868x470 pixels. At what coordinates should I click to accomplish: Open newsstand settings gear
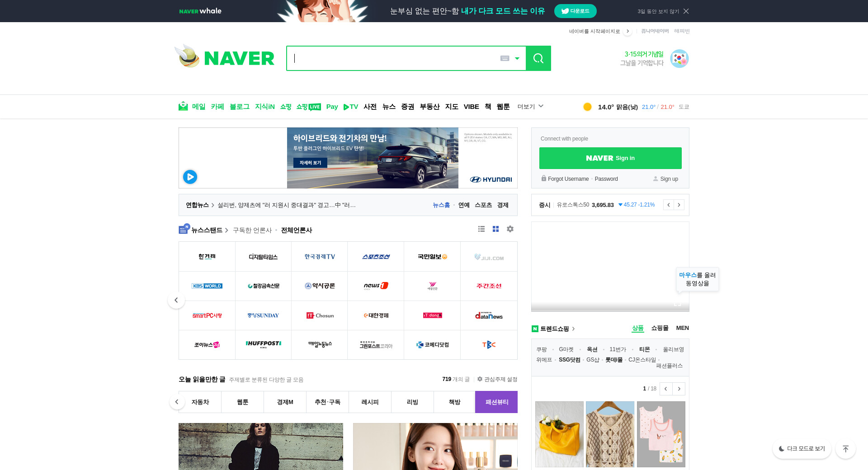(510, 229)
